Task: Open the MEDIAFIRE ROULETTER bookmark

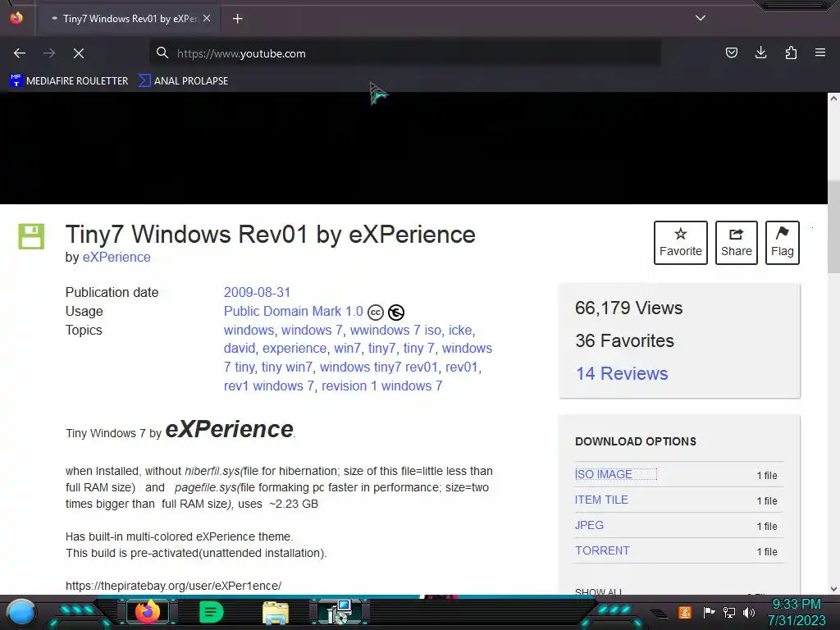Action: click(69, 81)
